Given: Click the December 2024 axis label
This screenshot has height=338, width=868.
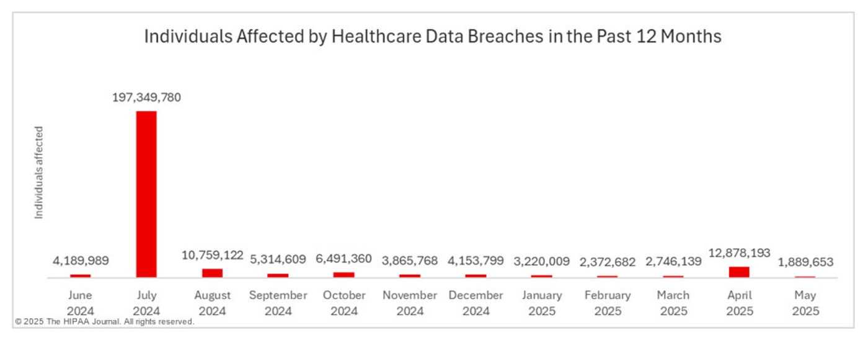Looking at the screenshot, I should click(x=476, y=303).
